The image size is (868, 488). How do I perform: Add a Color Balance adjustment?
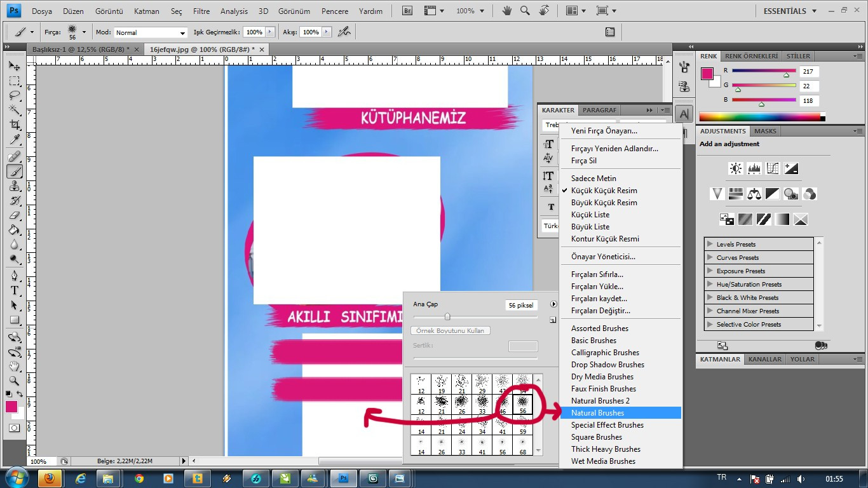pyautogui.click(x=754, y=194)
